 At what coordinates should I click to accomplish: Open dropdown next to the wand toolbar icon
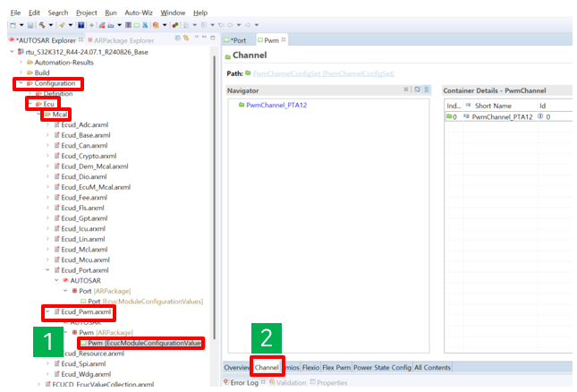click(70, 25)
